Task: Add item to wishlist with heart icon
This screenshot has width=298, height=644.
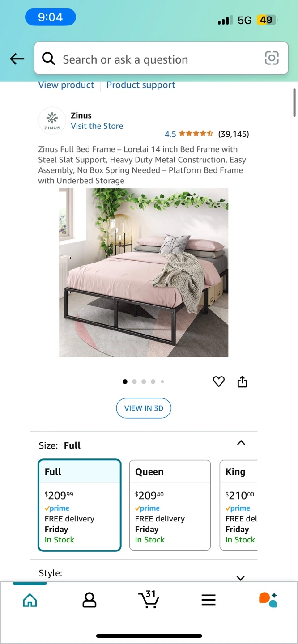Action: tap(218, 381)
